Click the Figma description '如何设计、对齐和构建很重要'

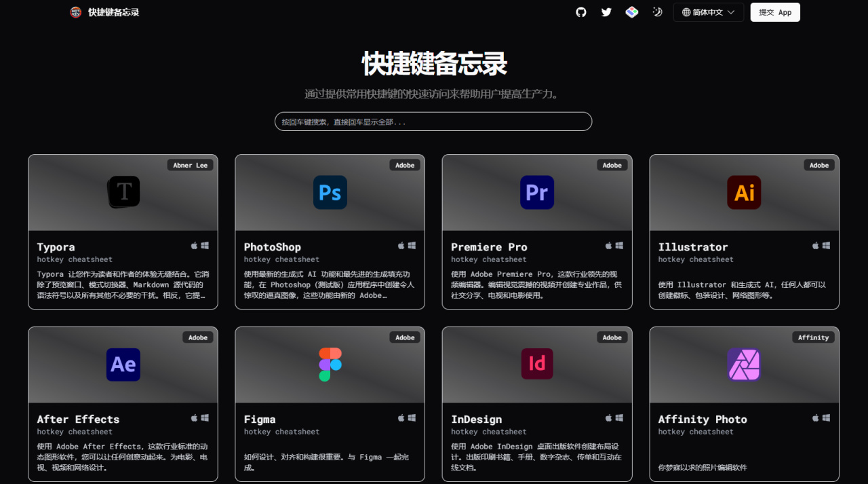tap(327, 462)
